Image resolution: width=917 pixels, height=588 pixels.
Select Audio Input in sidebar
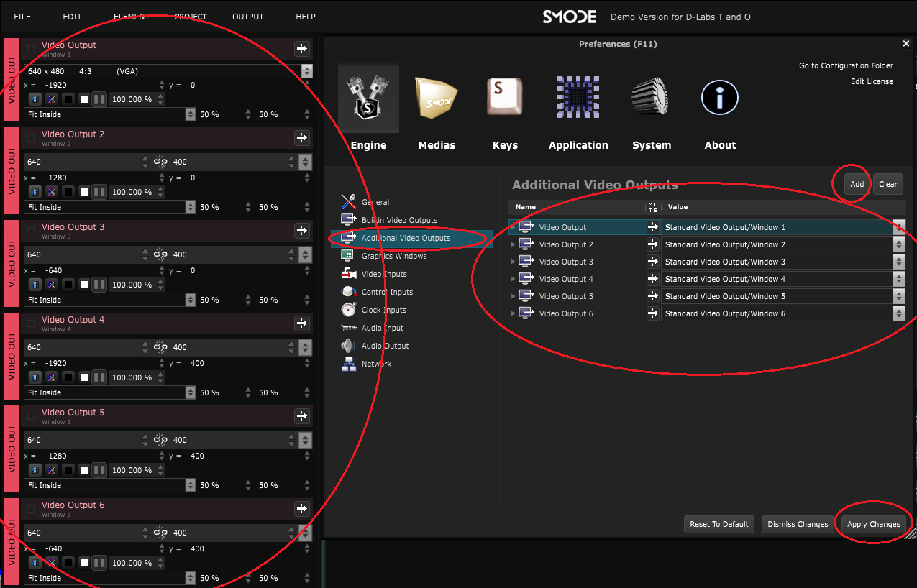(x=373, y=328)
